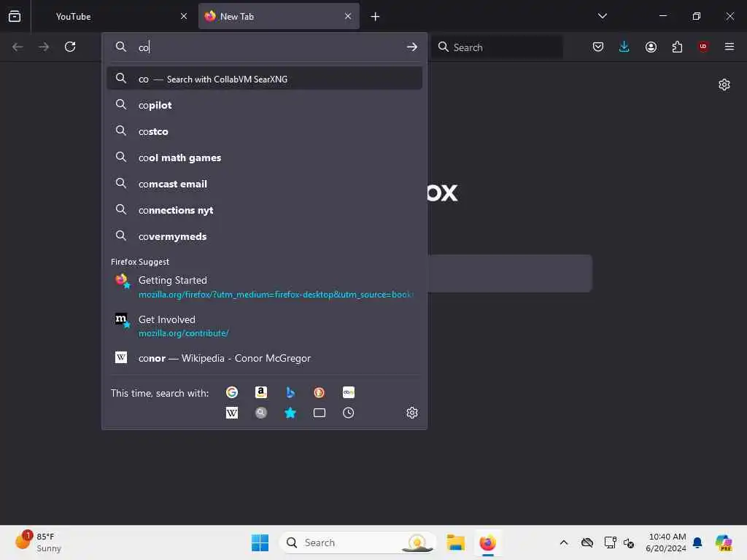
Task: Open new tab page personalize gear
Action: (724, 85)
